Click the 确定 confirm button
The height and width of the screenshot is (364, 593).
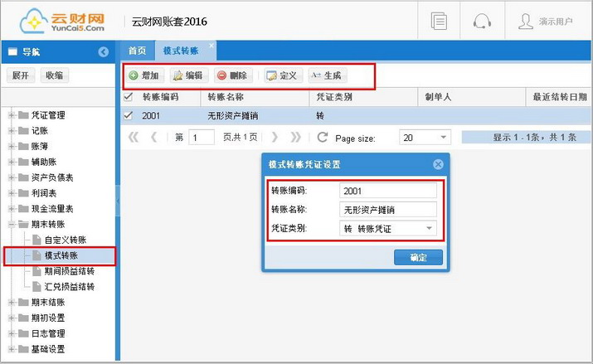click(418, 258)
